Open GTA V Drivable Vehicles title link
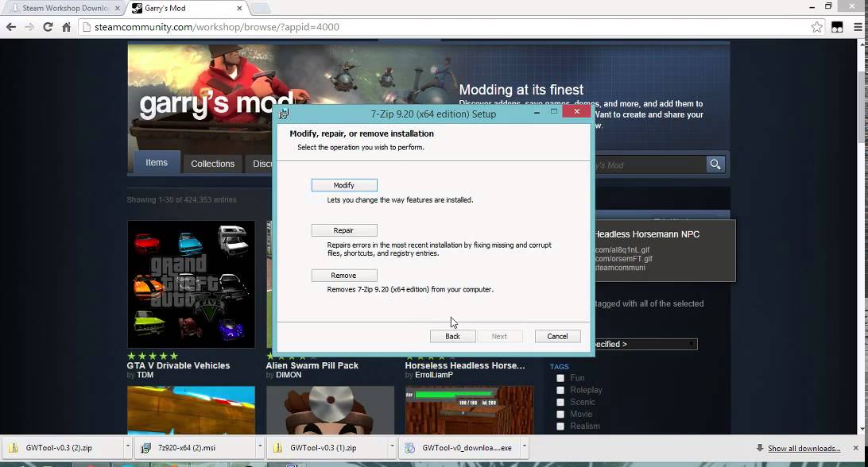The width and height of the screenshot is (868, 467). click(x=178, y=365)
